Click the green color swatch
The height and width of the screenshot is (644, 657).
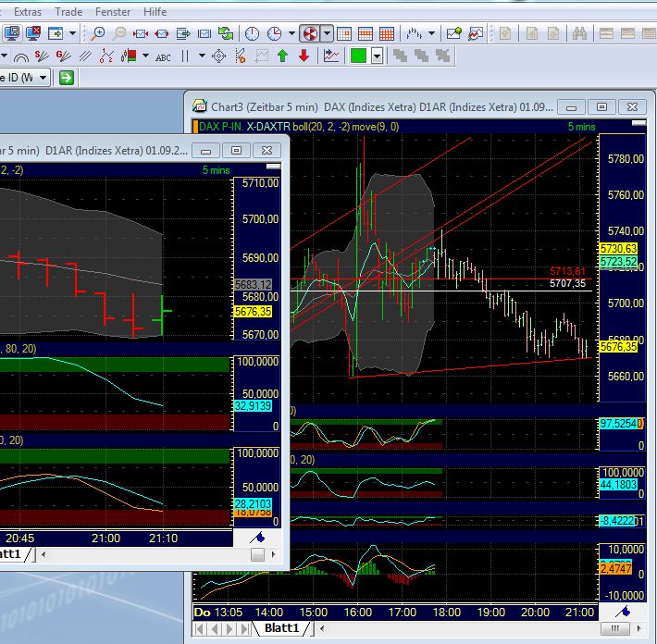coord(358,56)
